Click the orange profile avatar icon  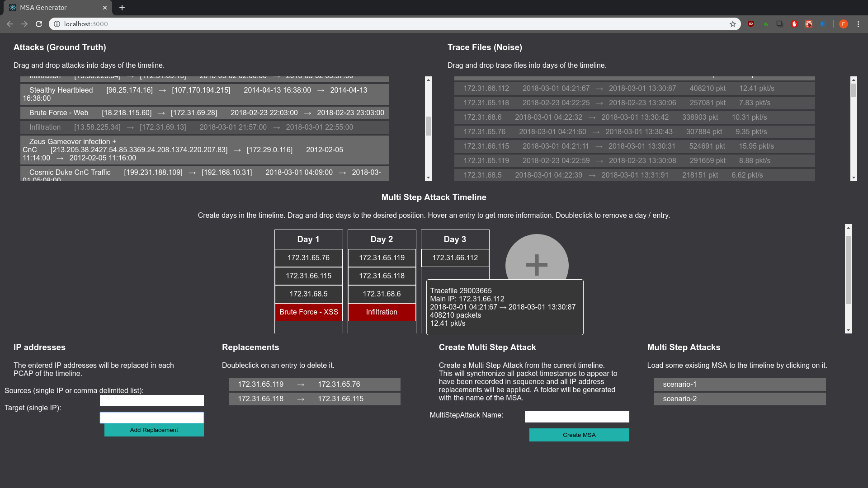[843, 24]
